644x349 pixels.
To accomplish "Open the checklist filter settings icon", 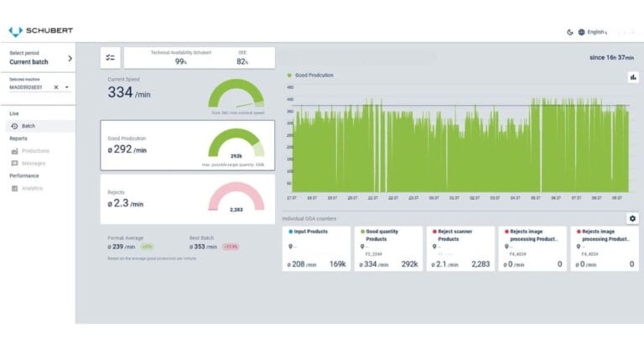I will 111,58.
